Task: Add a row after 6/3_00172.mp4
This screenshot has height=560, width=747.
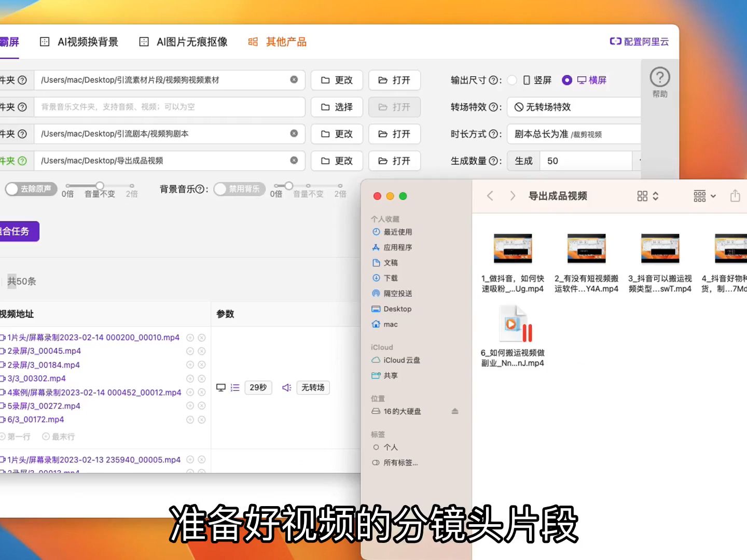Action: coord(190,419)
